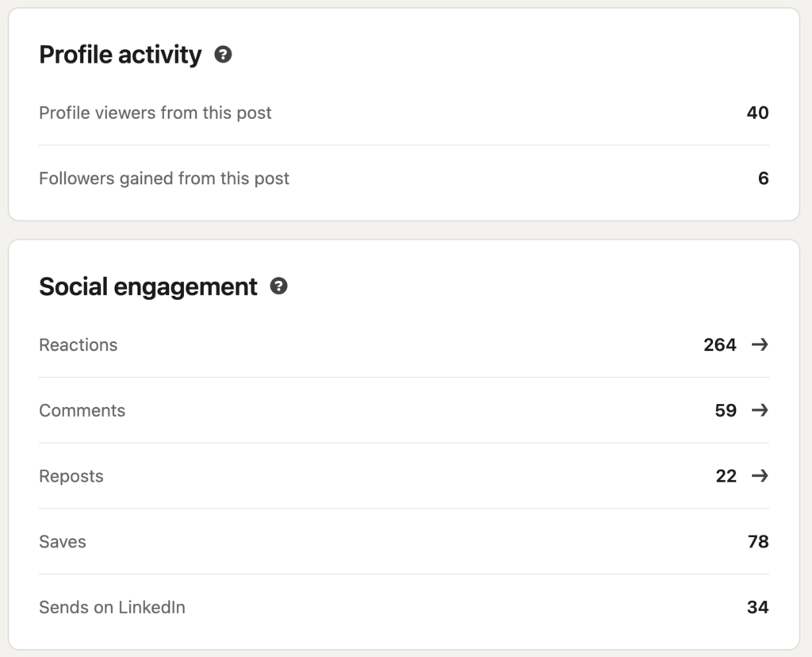Open reposts list via the arrow icon
This screenshot has height=657, width=812.
pos(760,476)
